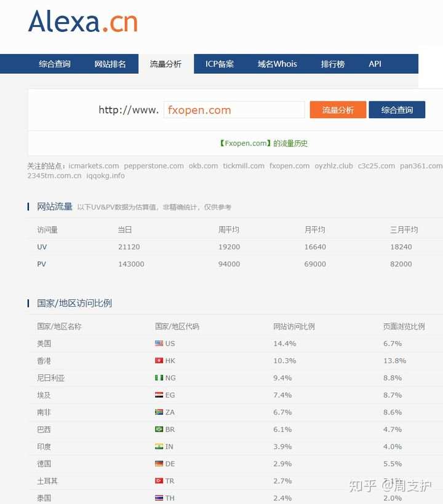Click the Hong Kong flag icon
The image size is (443, 504).
(x=159, y=361)
